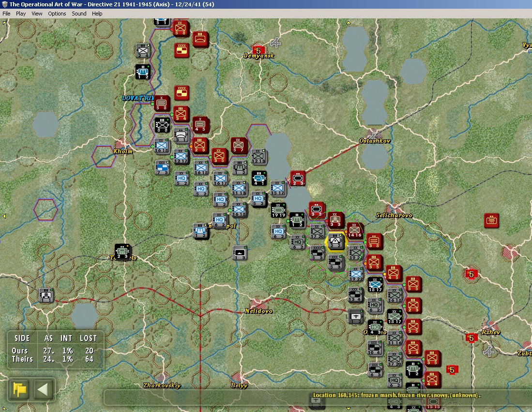Image resolution: width=532 pixels, height=412 pixels.
Task: Select the black armored unit 19 19
Action: pyautogui.click(x=278, y=210)
